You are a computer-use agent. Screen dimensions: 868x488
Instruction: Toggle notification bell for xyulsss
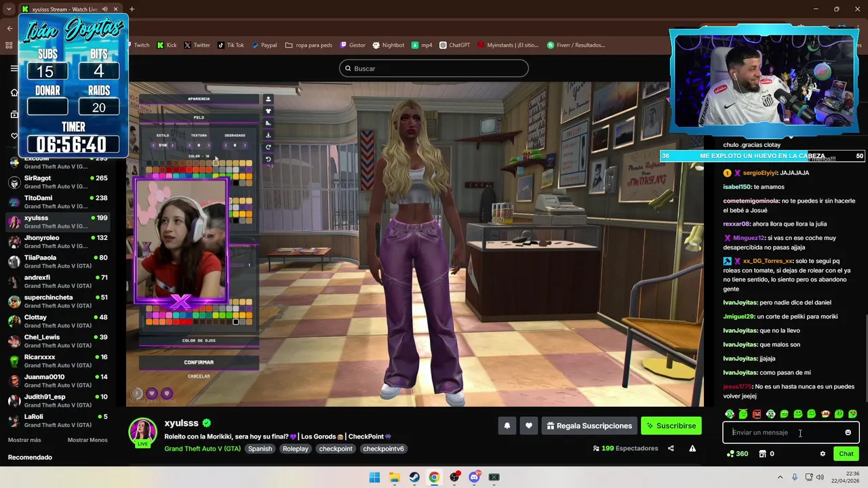[507, 426]
